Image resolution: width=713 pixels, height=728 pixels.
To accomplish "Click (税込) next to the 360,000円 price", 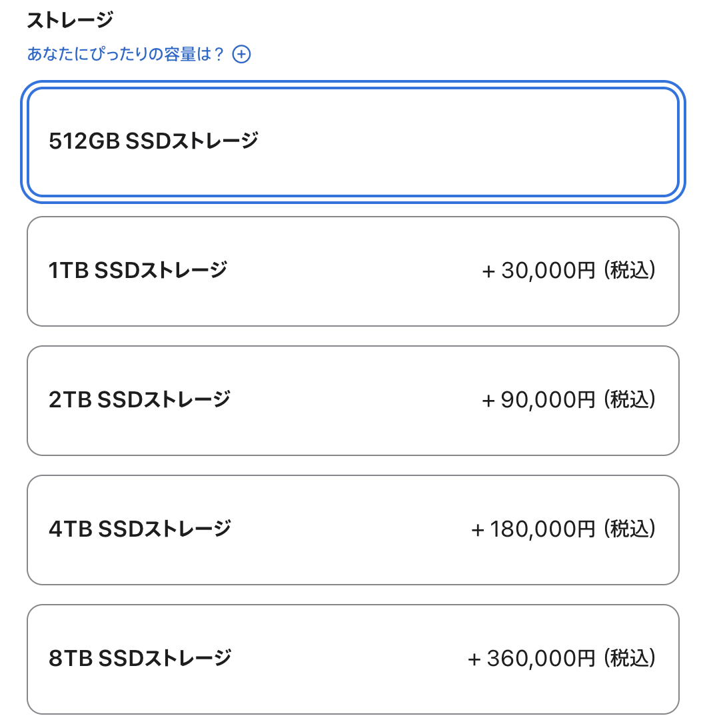I will point(630,659).
